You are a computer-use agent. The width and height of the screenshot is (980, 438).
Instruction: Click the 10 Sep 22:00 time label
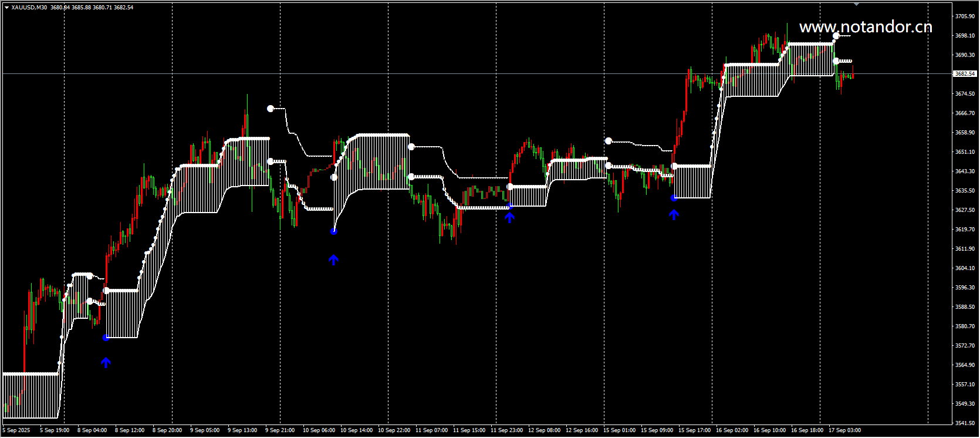(394, 430)
